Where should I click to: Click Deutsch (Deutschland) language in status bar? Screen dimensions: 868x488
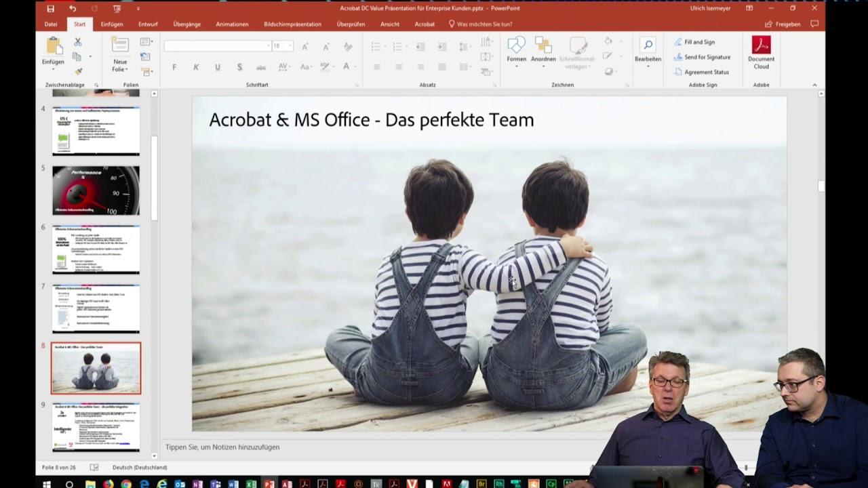[140, 468]
